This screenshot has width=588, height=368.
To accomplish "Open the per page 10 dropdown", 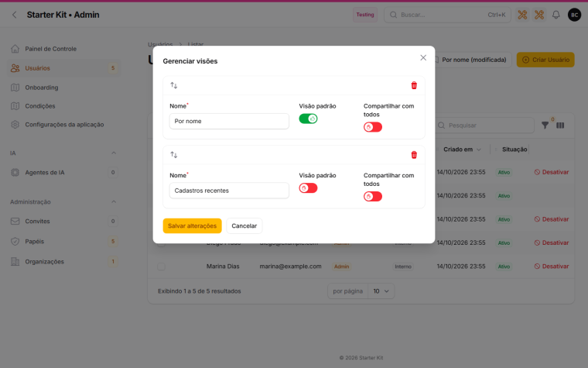I will 381,291.
